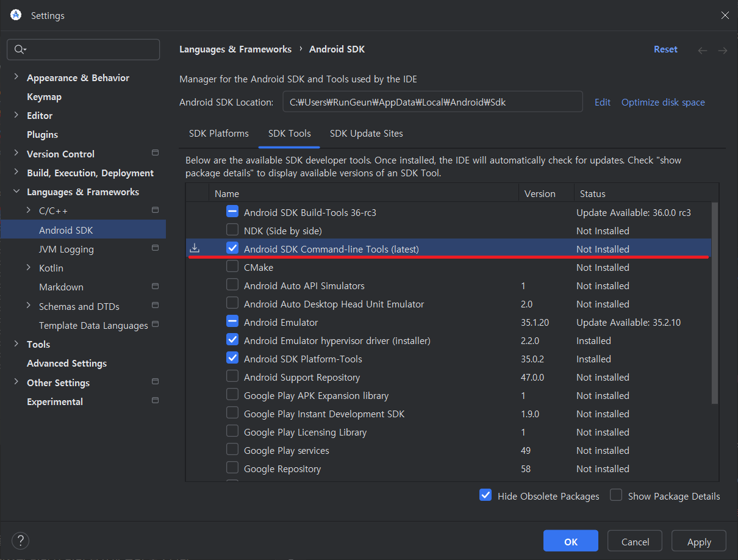The height and width of the screenshot is (560, 738).
Task: Click project-level icon next to Version Control
Action: [155, 153]
